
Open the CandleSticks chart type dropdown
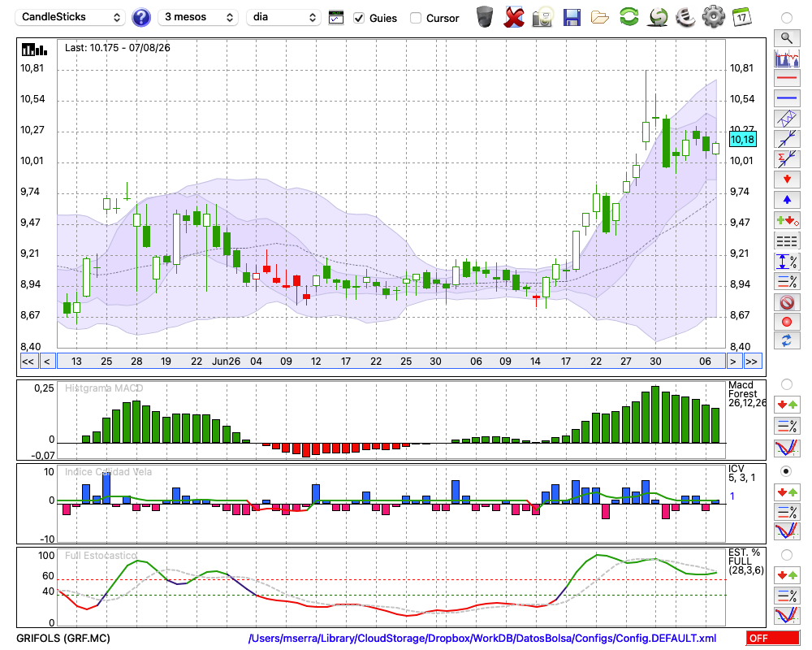pos(71,17)
